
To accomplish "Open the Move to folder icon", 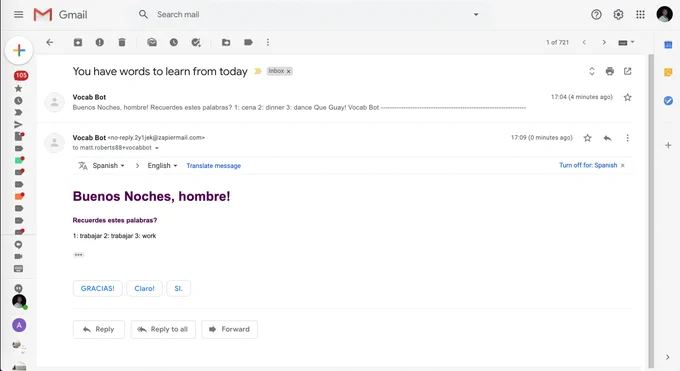I will coord(226,42).
